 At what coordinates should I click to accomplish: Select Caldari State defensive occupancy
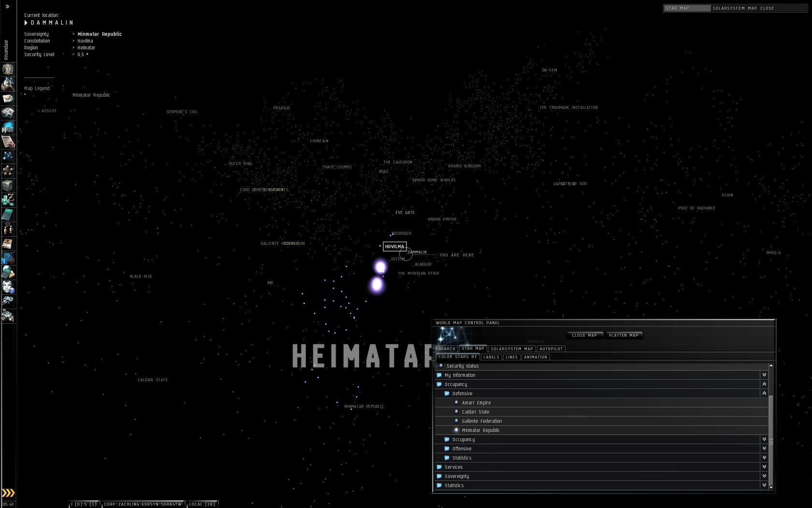tap(456, 412)
